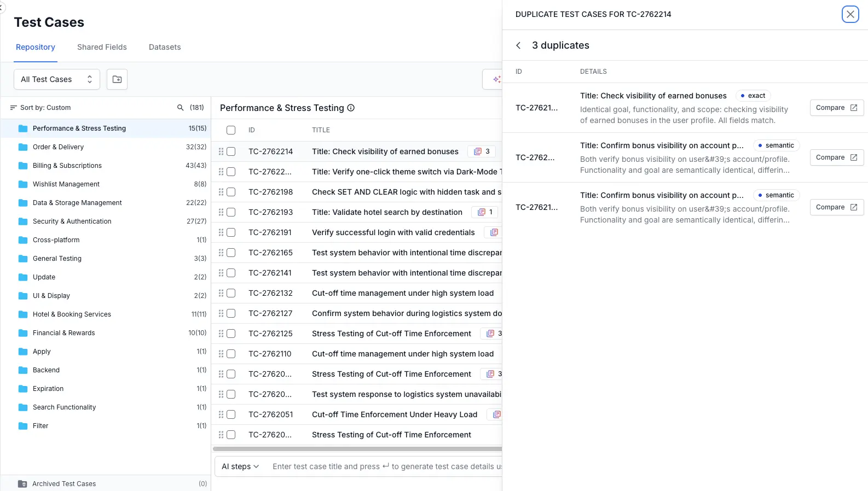Expand the AI steps dropdown
The image size is (868, 491).
[240, 466]
